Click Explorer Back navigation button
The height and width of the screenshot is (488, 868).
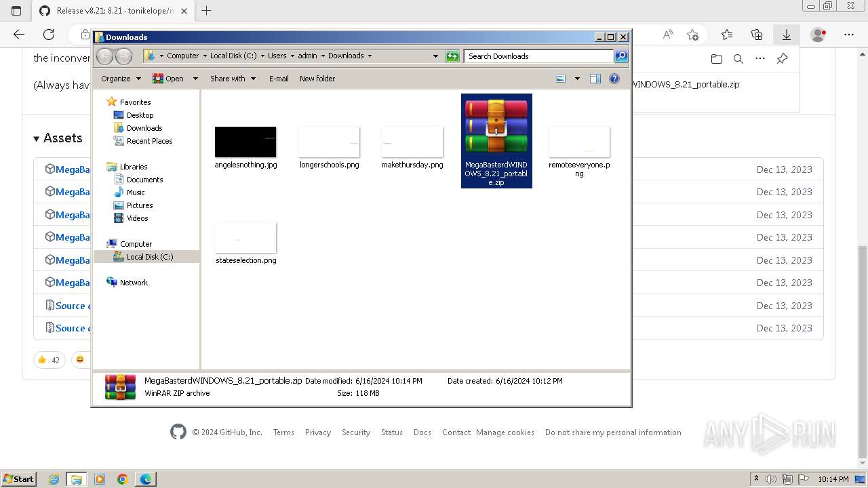[104, 56]
